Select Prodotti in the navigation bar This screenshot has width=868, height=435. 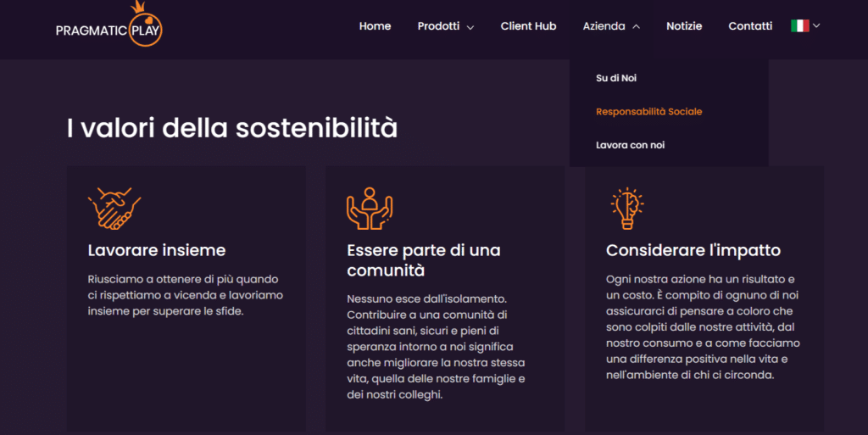point(438,26)
